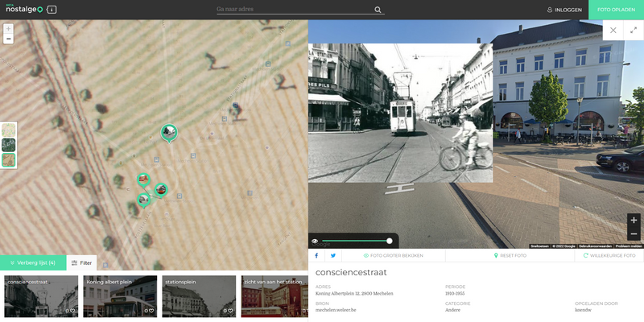Share the photo on Facebook
Image resolution: width=644 pixels, height=322 pixels.
click(316, 255)
